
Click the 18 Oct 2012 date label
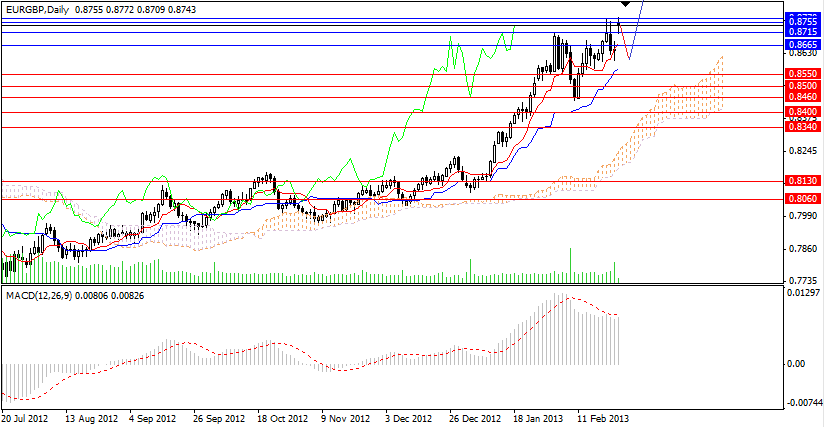(280, 418)
